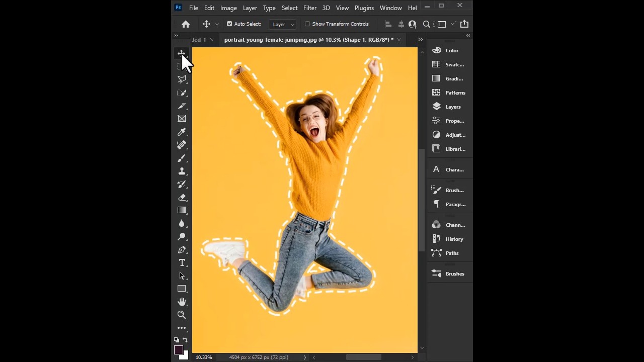Select the Rectangle shape tool

(x=182, y=289)
